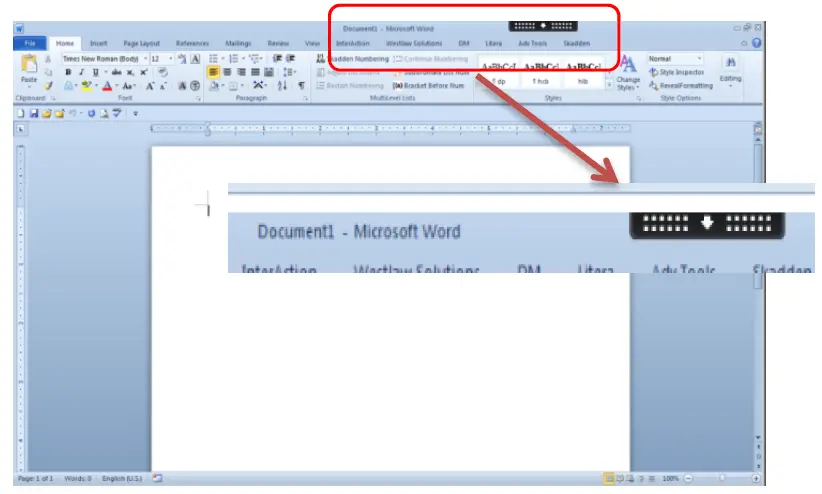This screenshot has width=822, height=494.
Task: Open the Change Case Aa dropdown
Action: [129, 86]
